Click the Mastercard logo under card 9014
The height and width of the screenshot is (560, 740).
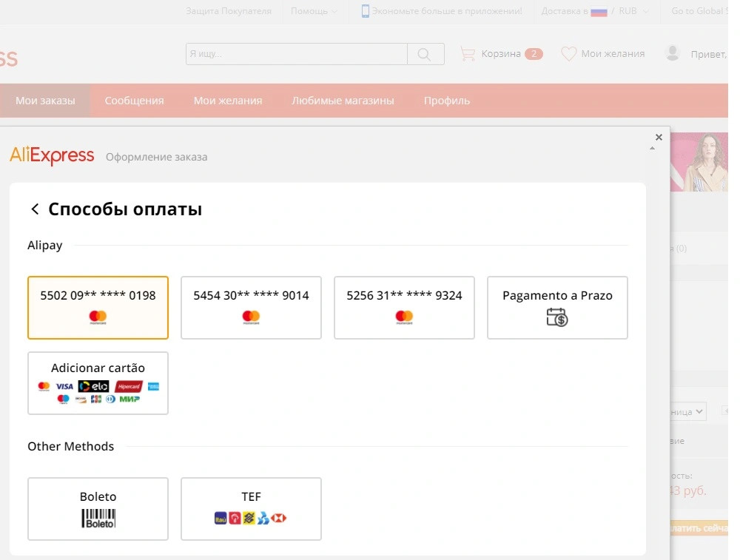pos(251,317)
